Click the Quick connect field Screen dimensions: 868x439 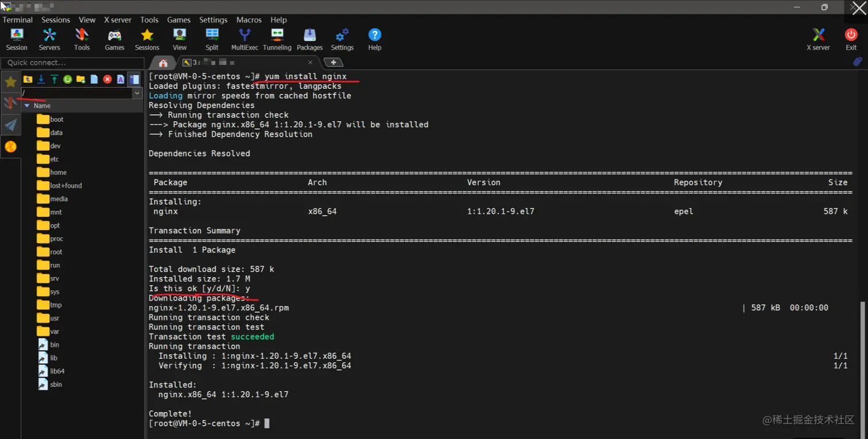72,63
